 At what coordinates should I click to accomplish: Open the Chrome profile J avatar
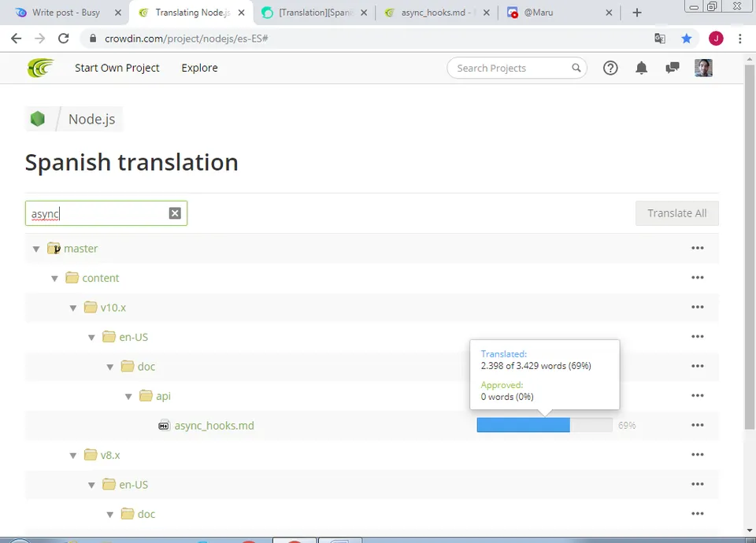pos(716,39)
